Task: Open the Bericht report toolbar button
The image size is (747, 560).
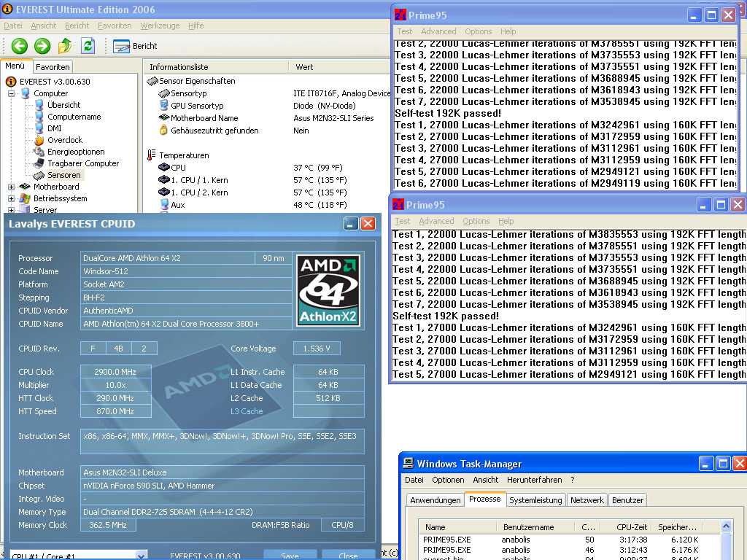Action: pos(135,46)
